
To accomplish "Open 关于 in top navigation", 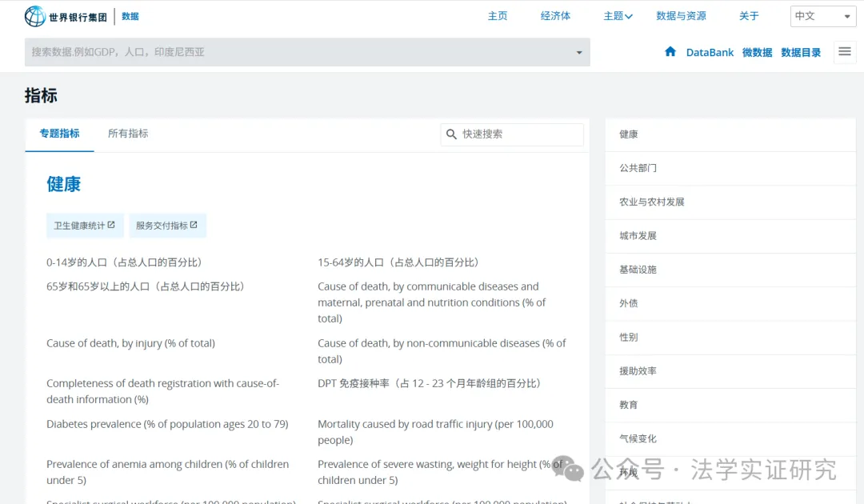I will pyautogui.click(x=749, y=16).
